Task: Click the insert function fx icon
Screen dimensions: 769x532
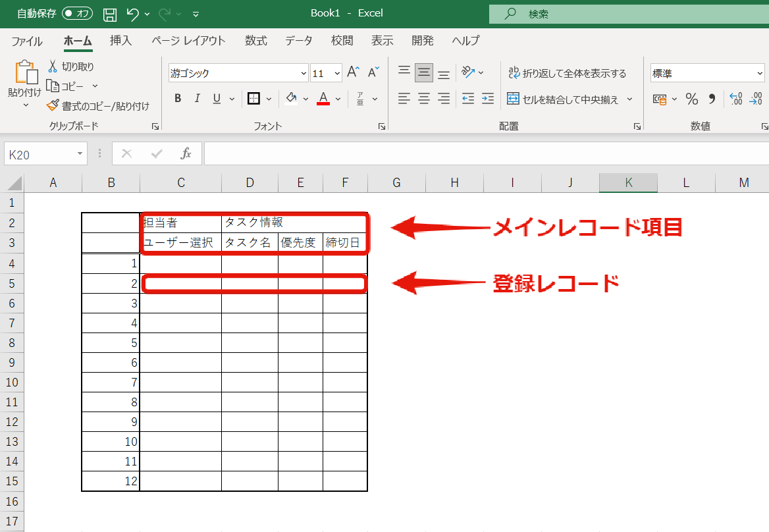Action: coord(186,153)
